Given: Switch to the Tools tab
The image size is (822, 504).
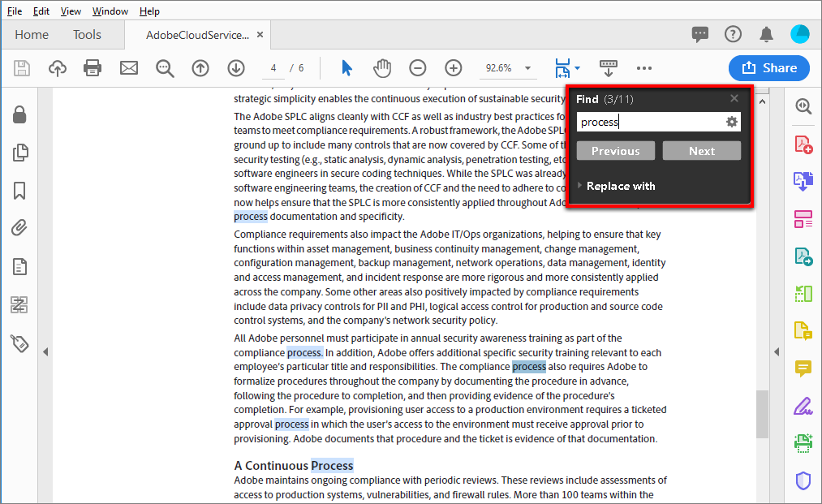Looking at the screenshot, I should coord(87,35).
